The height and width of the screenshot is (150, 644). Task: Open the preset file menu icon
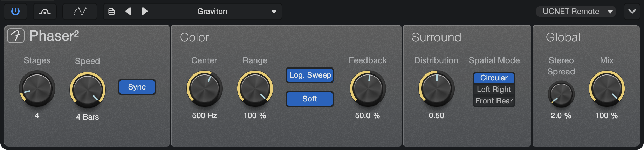point(111,12)
